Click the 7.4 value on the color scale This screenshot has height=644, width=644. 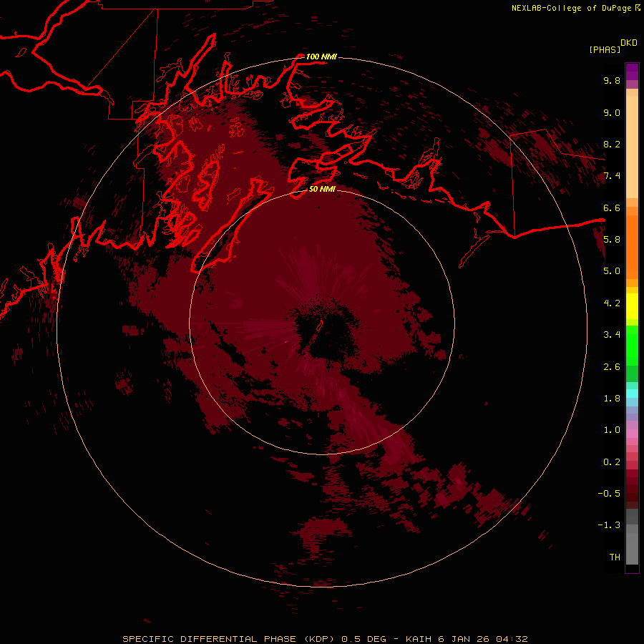612,176
